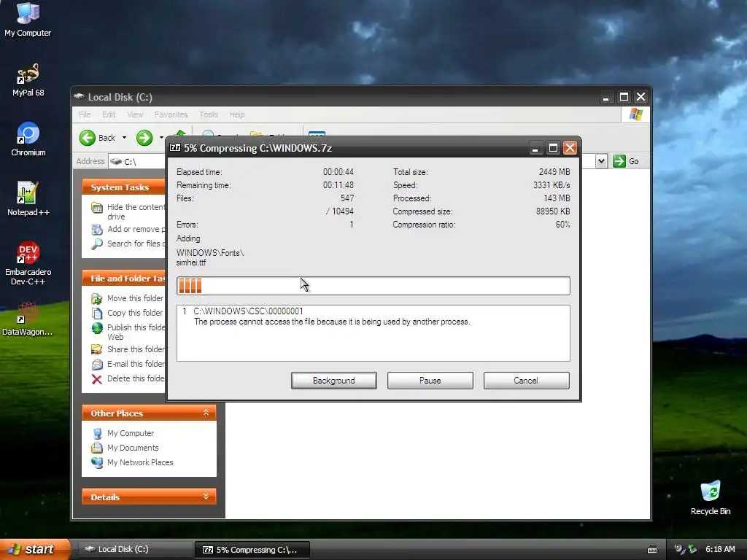The height and width of the screenshot is (560, 747).
Task: Click the 7z icon in dialog title
Action: pos(175,147)
